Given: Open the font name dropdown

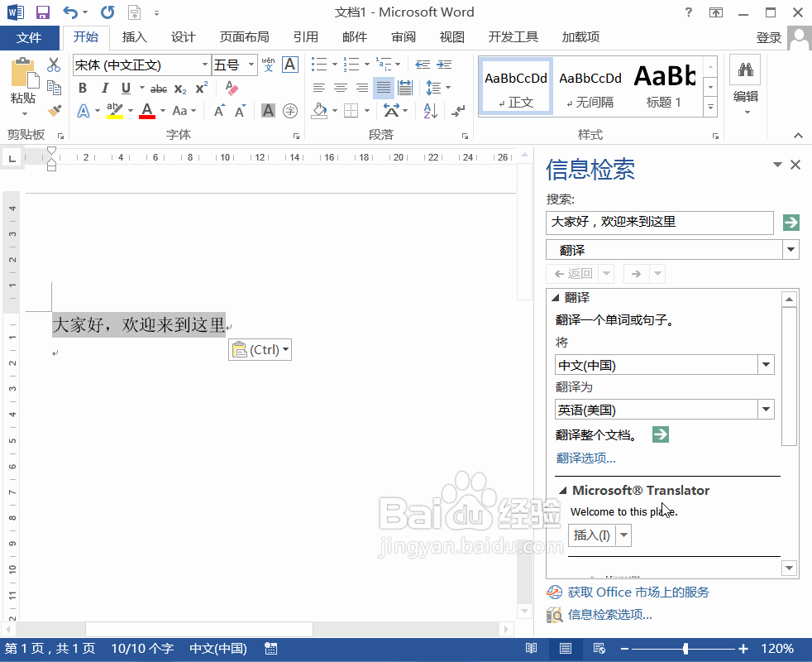Looking at the screenshot, I should [205, 65].
